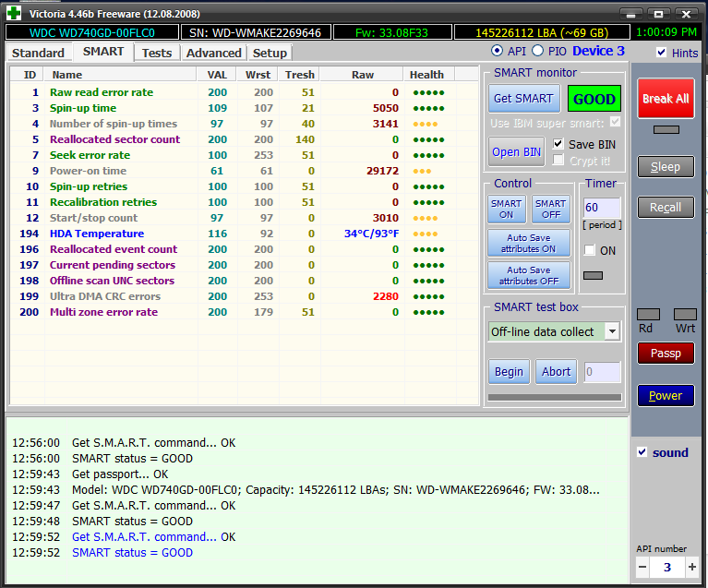Viewport: 708px width, 588px height.
Task: Click the Timer indicator lamp under ON
Action: pos(593,275)
